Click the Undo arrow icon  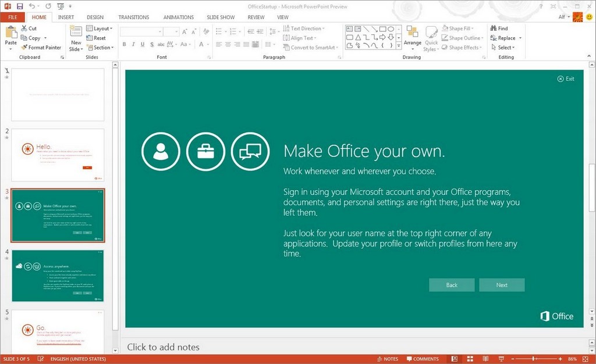pyautogui.click(x=32, y=6)
